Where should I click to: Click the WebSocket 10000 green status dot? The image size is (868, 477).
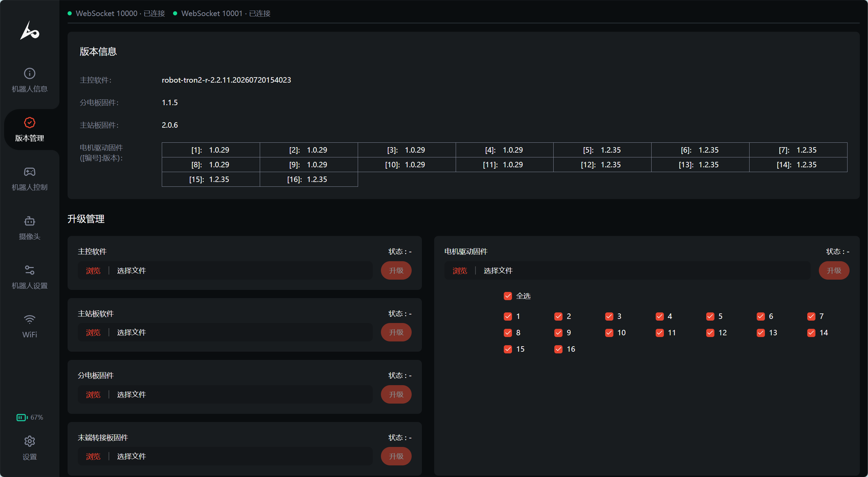point(70,13)
